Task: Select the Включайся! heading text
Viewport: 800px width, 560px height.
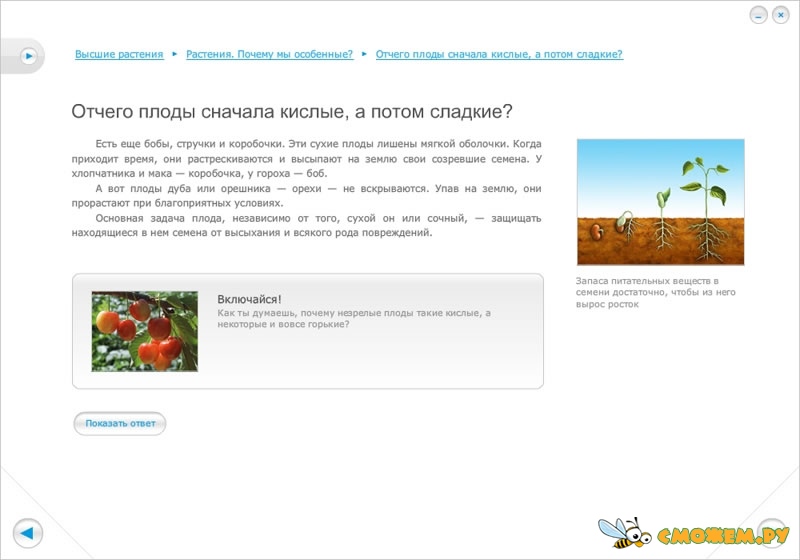Action: (249, 299)
